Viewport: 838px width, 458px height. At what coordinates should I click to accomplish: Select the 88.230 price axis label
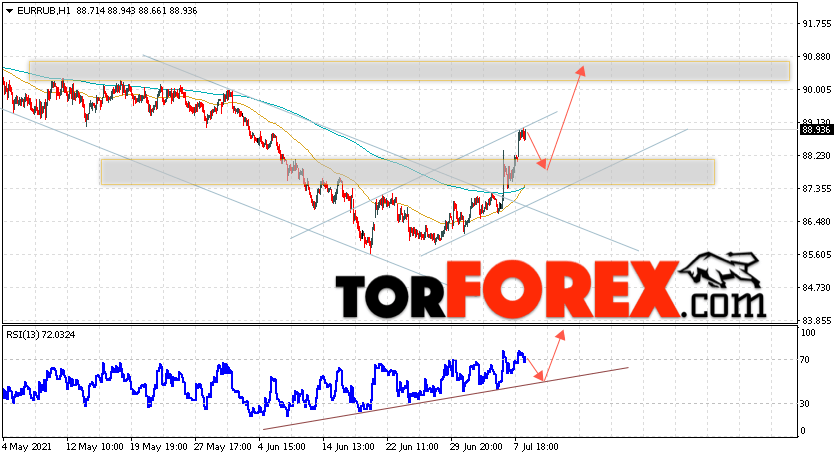click(x=817, y=156)
